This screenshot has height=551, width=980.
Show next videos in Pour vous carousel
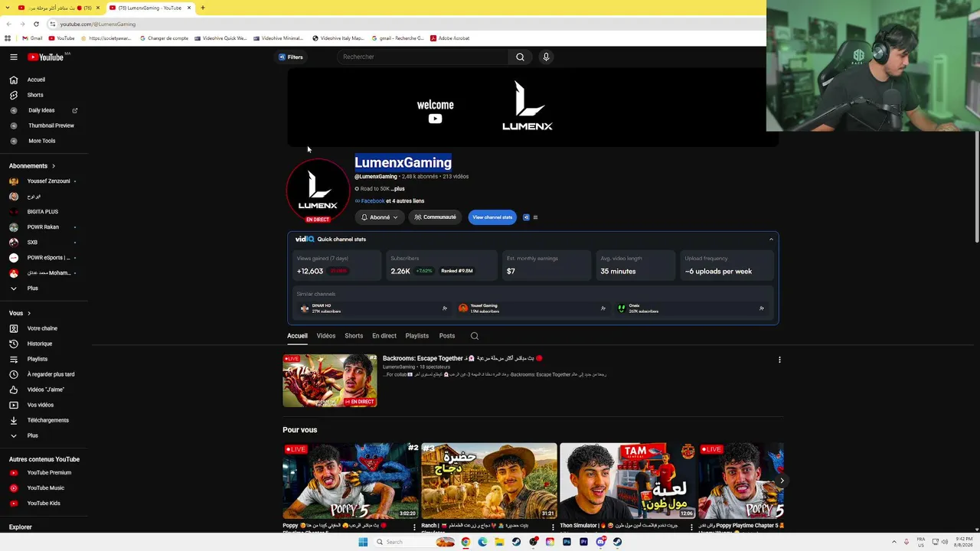click(782, 481)
